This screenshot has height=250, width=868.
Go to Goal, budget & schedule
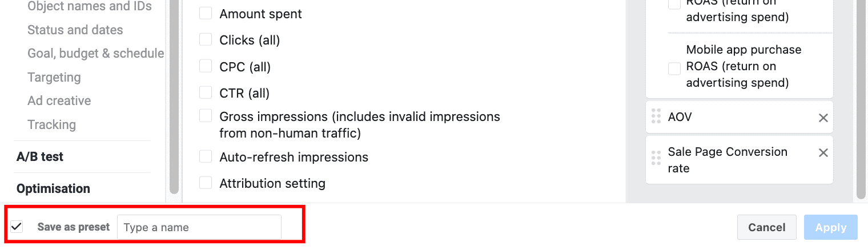[95, 53]
